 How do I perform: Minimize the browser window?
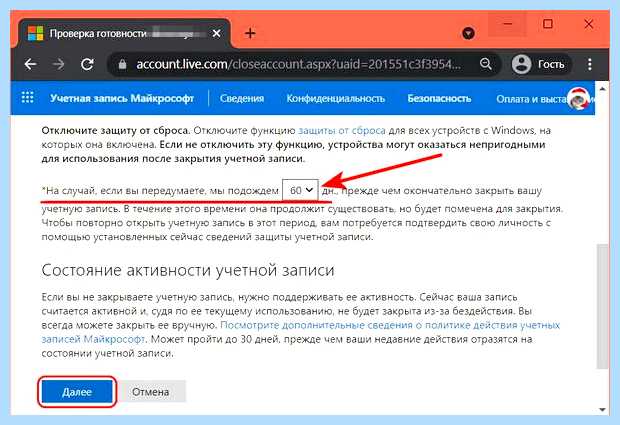tap(508, 24)
